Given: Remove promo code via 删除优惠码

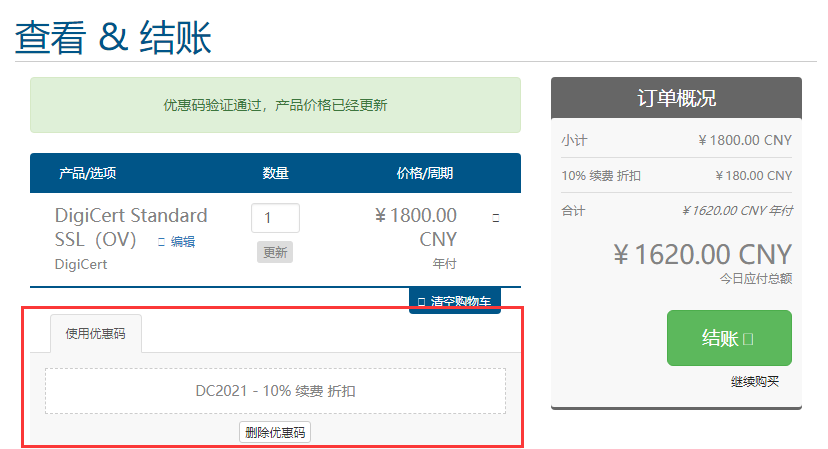Looking at the screenshot, I should click(275, 432).
